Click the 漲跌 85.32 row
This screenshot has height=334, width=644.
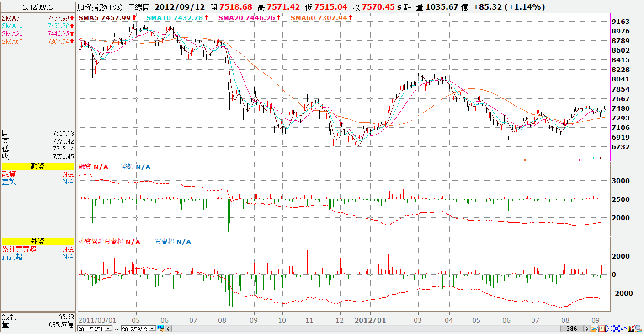point(38,317)
